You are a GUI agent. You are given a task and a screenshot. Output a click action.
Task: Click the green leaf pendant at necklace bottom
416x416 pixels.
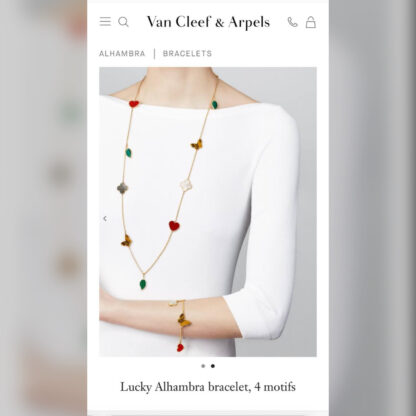pos(143,284)
